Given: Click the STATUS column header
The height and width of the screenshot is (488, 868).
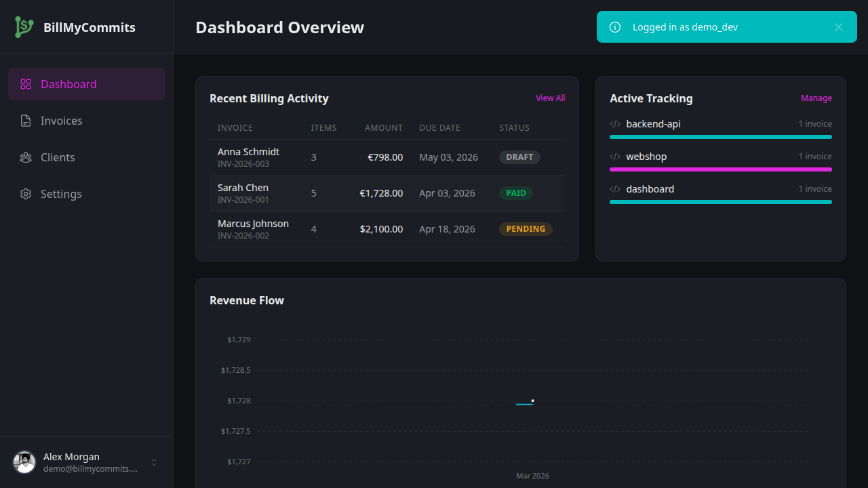Looking at the screenshot, I should pos(514,128).
